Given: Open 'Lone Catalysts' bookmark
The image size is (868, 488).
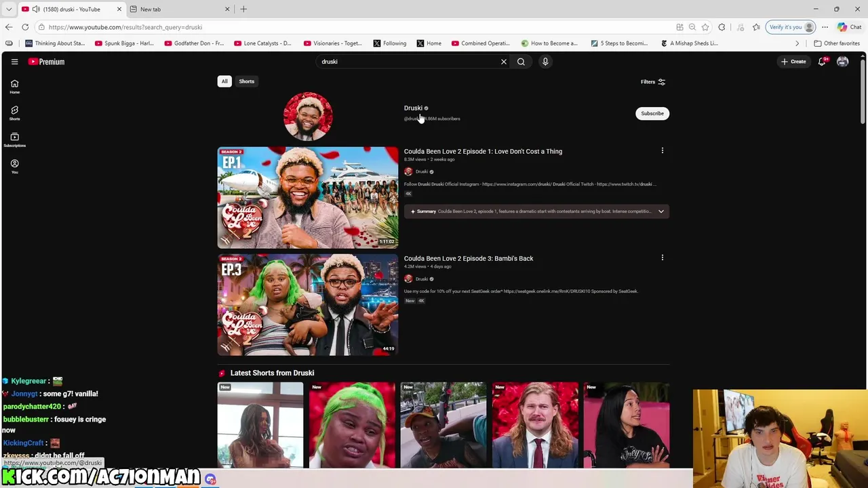Looking at the screenshot, I should click(262, 43).
